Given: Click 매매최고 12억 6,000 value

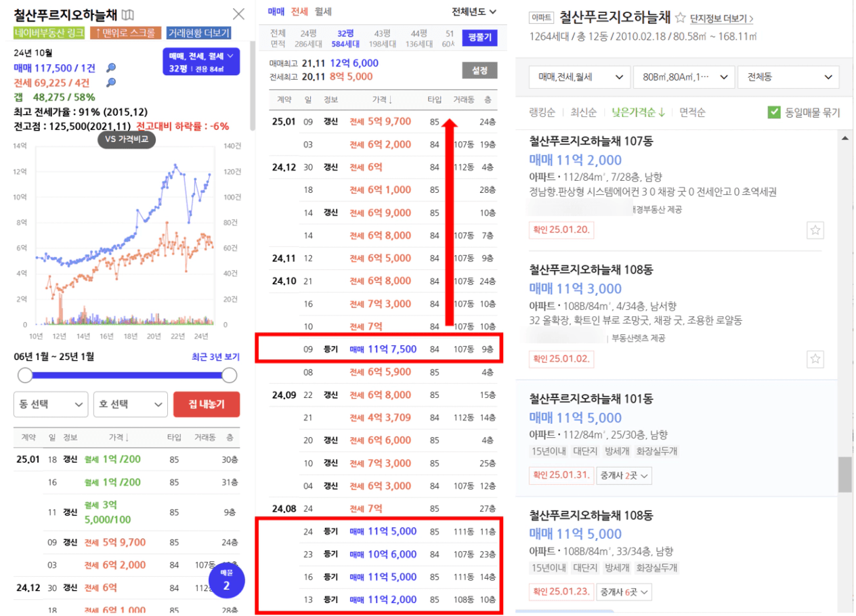Looking at the screenshot, I should point(354,63).
